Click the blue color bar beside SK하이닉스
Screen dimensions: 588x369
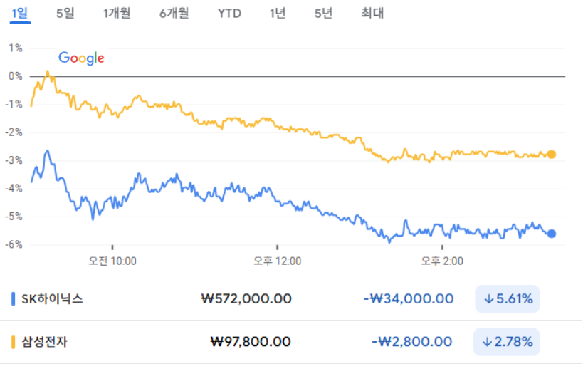tap(14, 299)
